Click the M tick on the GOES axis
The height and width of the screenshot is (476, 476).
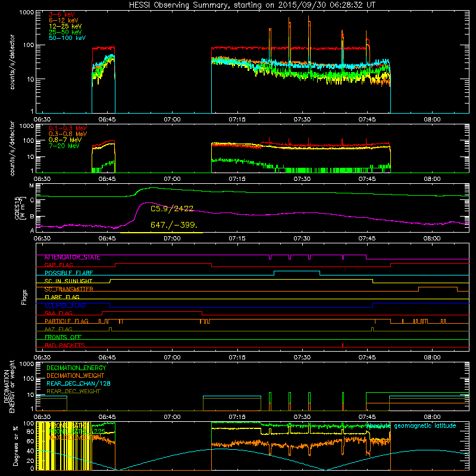pyautogui.click(x=32, y=186)
